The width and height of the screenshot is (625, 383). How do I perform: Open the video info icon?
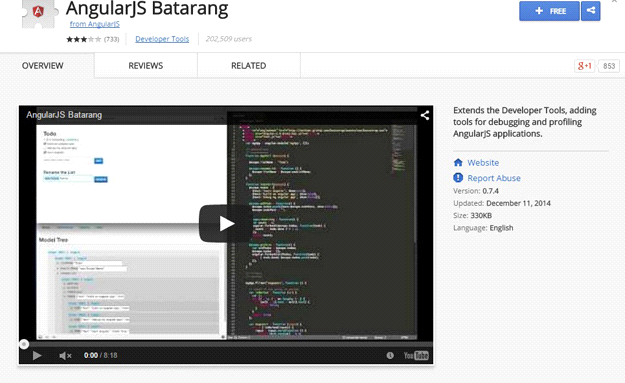pos(390,356)
